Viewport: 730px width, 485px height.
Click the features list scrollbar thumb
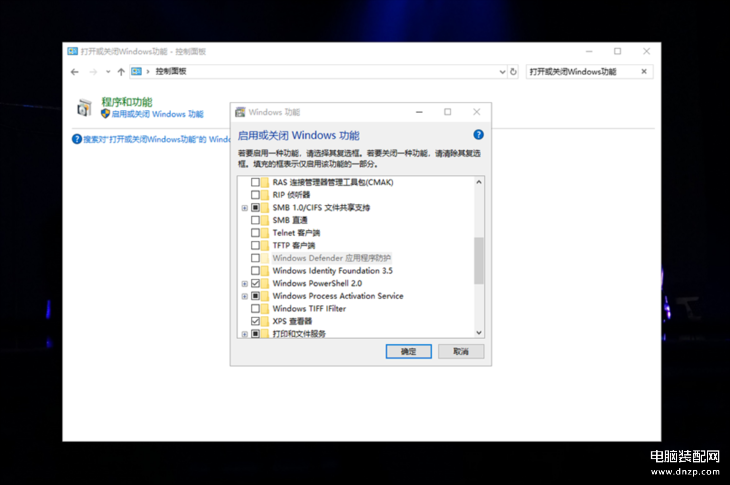[479, 261]
